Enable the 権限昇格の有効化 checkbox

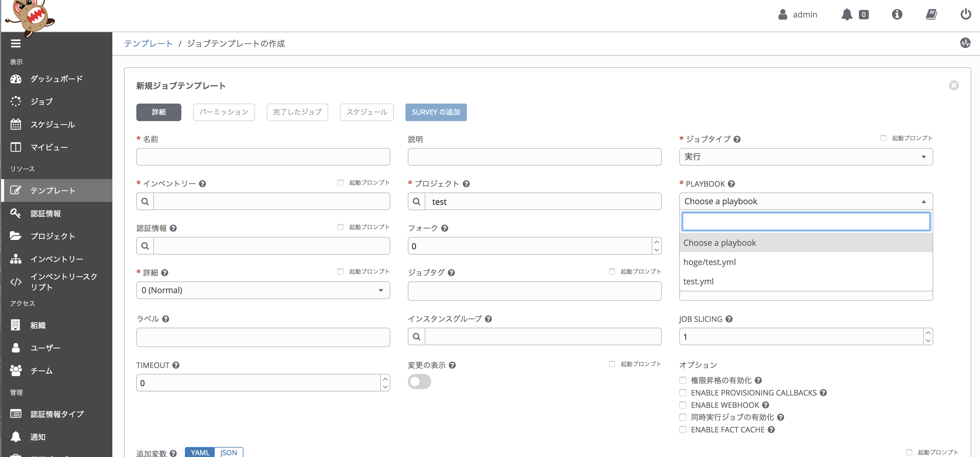pyautogui.click(x=682, y=380)
